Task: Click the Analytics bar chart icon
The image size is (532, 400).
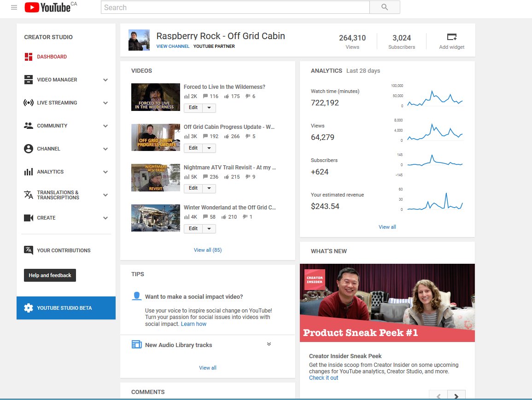Action: pos(29,172)
